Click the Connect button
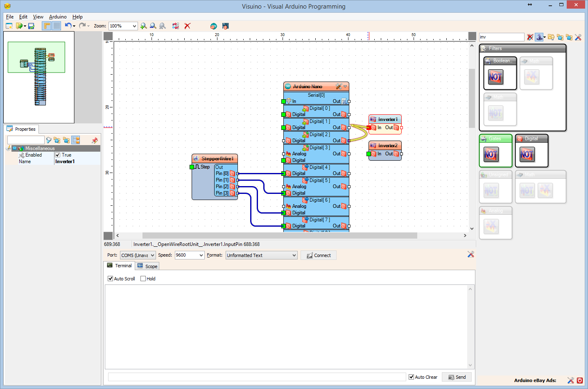The width and height of the screenshot is (588, 389). (x=319, y=255)
